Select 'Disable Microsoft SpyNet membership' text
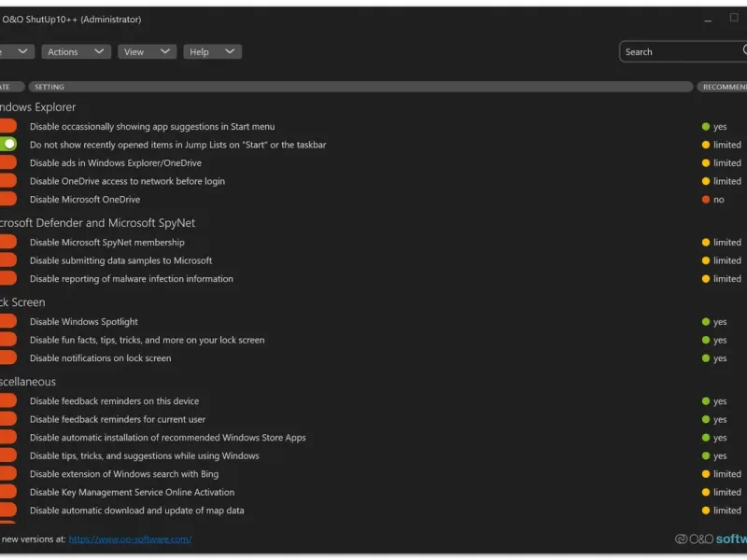 pyautogui.click(x=107, y=242)
